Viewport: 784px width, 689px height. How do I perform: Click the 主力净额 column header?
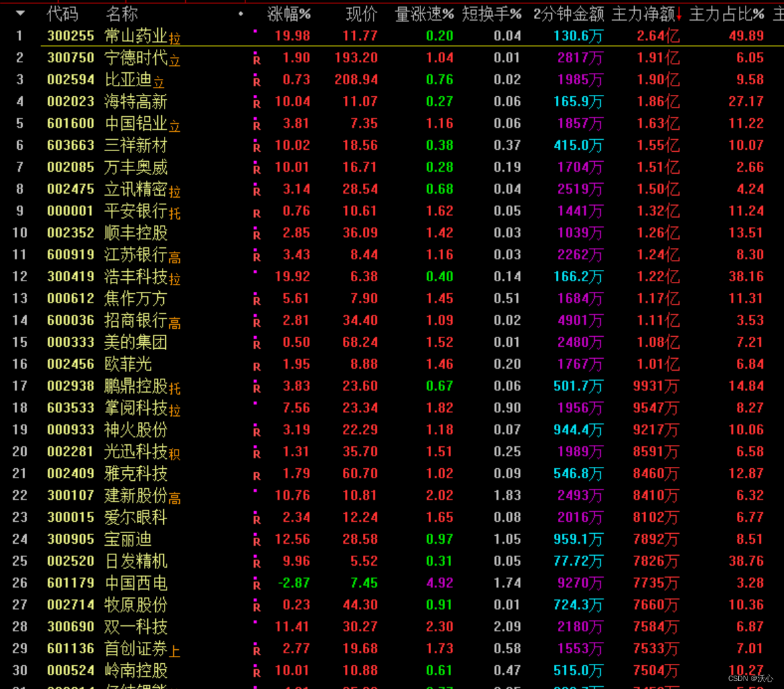click(643, 14)
